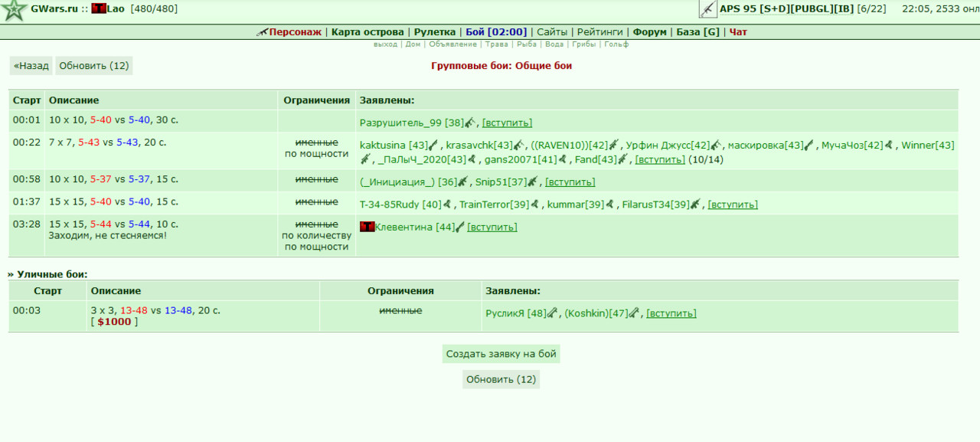Click GWars.ru site title link

(x=54, y=9)
